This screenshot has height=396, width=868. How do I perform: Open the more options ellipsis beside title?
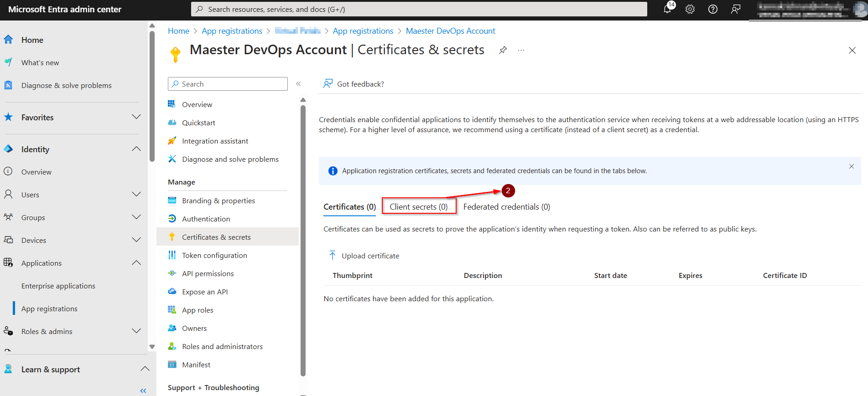pos(521,50)
